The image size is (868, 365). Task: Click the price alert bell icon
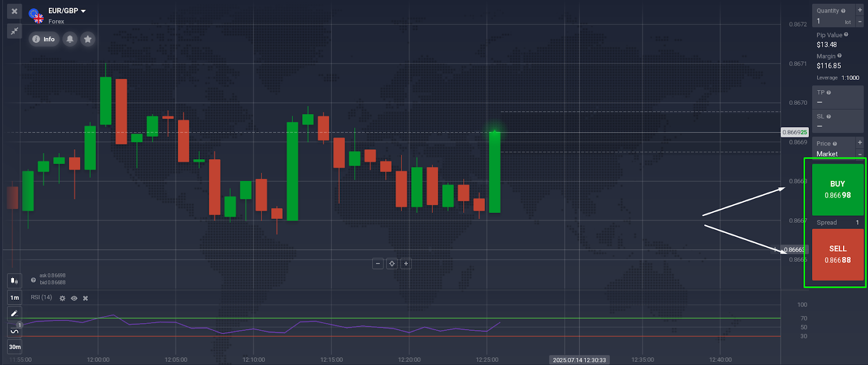click(x=70, y=39)
